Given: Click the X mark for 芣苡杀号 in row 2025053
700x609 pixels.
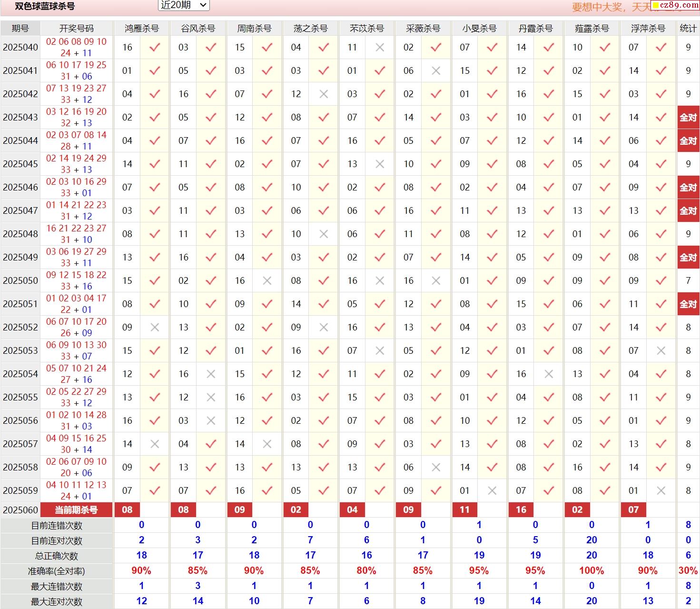Looking at the screenshot, I should [380, 350].
